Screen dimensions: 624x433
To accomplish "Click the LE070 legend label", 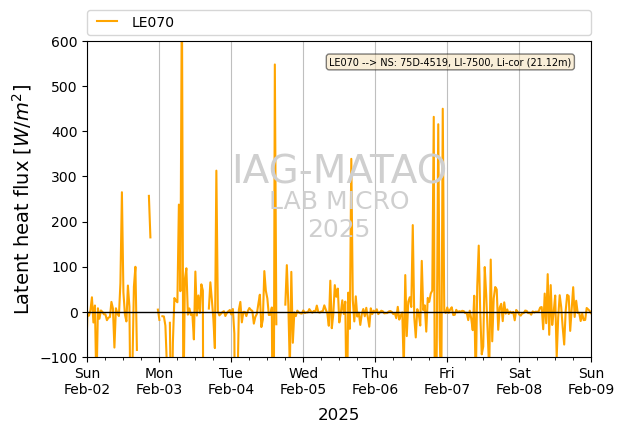I will tap(153, 22).
